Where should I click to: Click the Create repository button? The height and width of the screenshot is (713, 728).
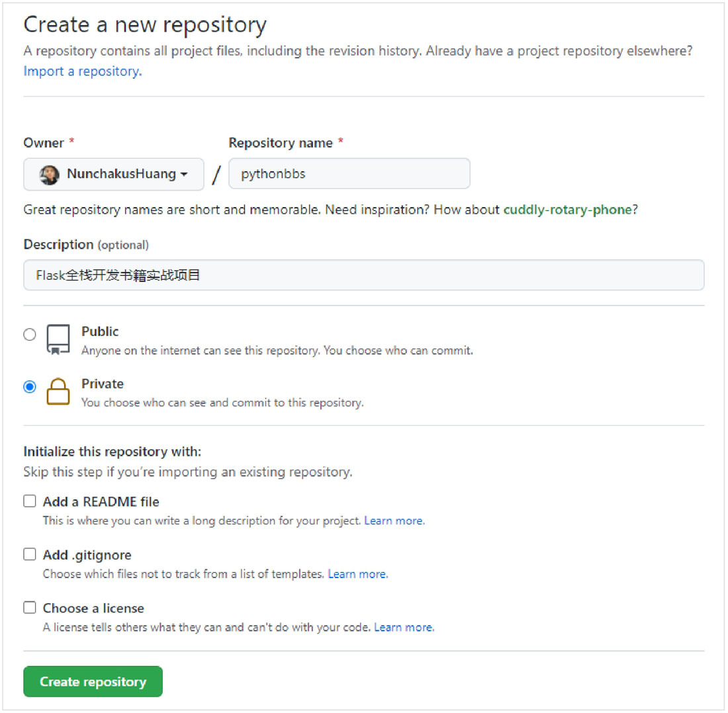(x=93, y=681)
